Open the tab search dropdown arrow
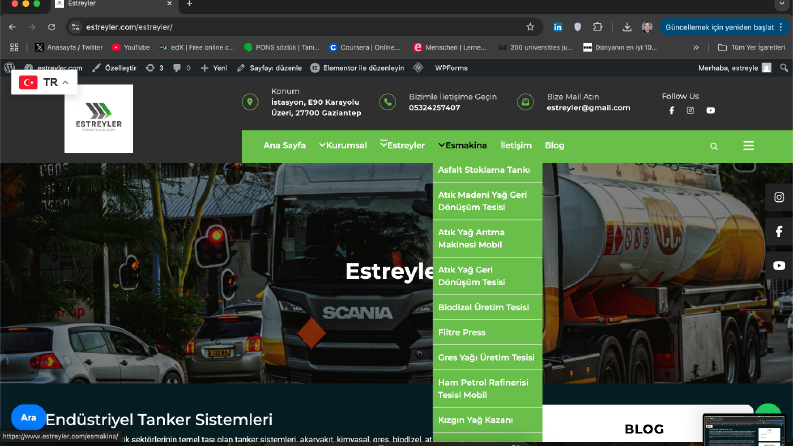 click(782, 4)
